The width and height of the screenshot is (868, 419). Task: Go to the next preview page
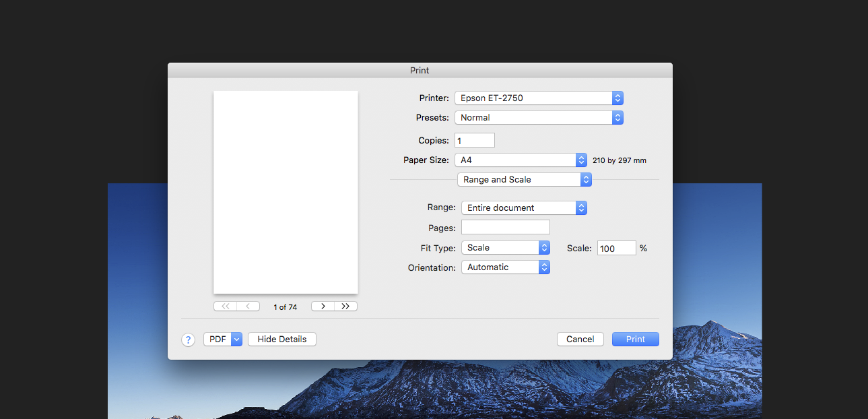323,307
